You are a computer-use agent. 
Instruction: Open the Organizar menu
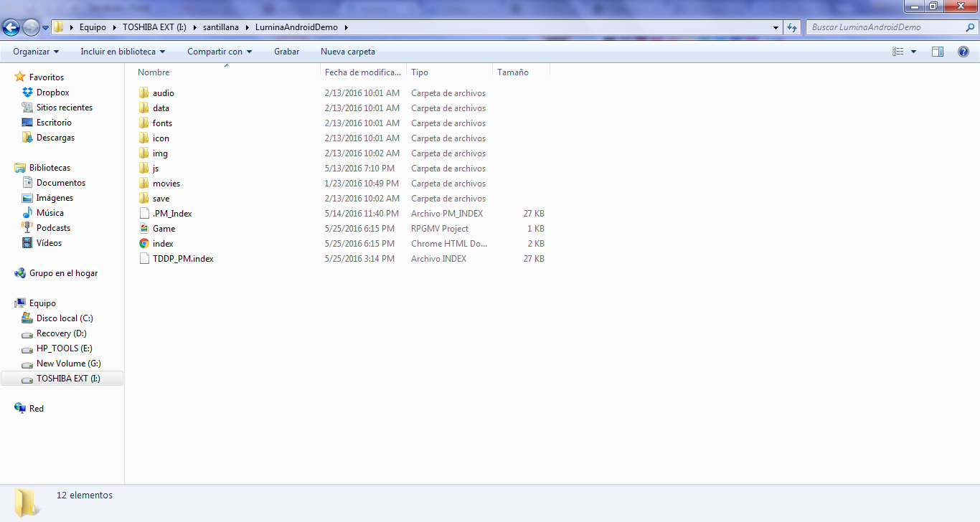click(x=36, y=52)
